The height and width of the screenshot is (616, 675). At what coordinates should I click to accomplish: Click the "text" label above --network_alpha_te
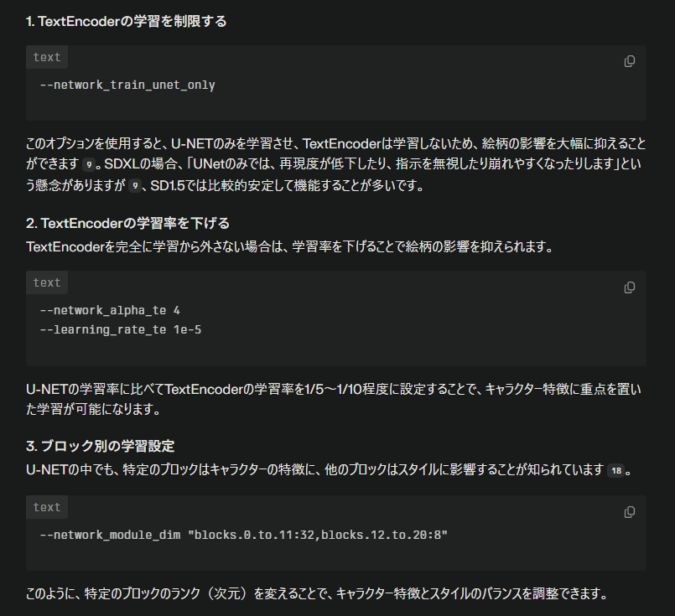(47, 283)
